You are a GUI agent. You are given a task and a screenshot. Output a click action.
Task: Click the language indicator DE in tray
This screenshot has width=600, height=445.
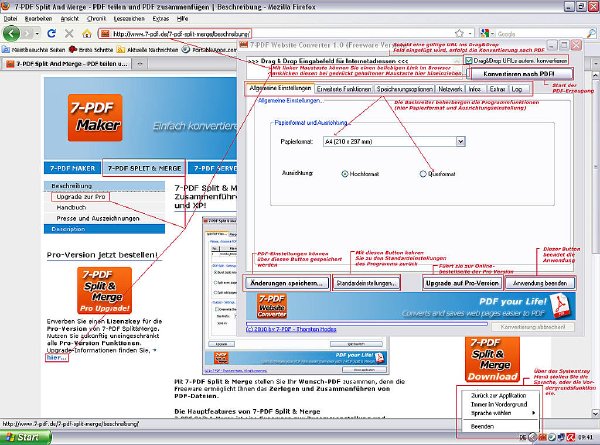pos(523,437)
